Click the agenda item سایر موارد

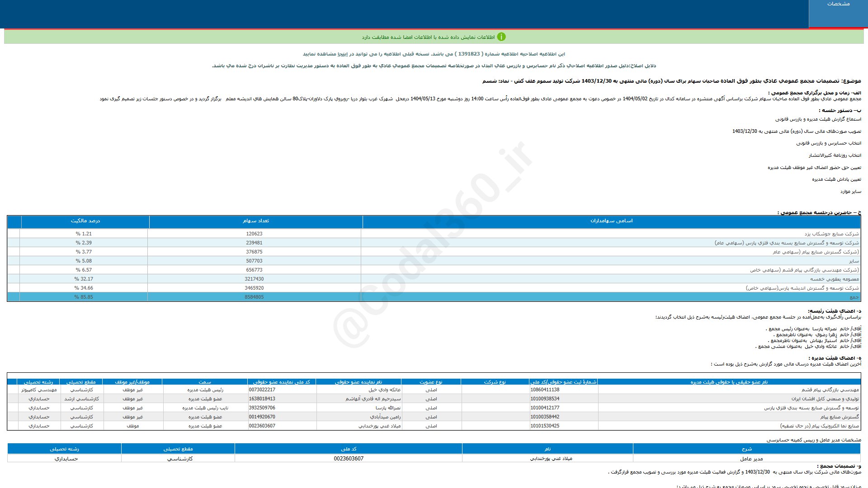851,192
